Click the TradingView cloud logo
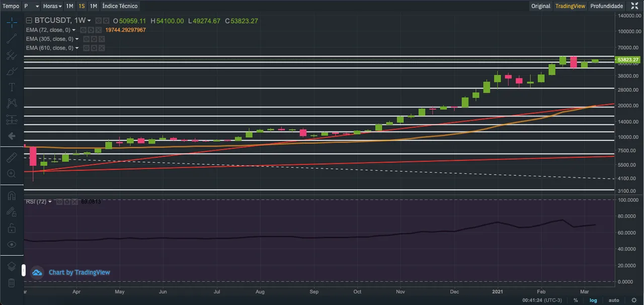Viewport: 644px width, 305px height. pyautogui.click(x=37, y=272)
